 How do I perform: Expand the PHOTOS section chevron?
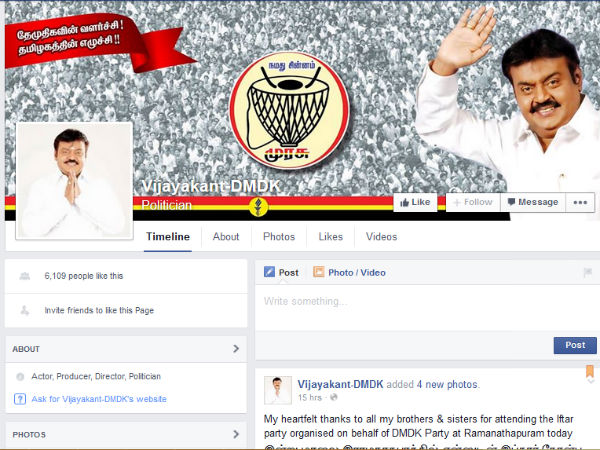click(x=236, y=435)
